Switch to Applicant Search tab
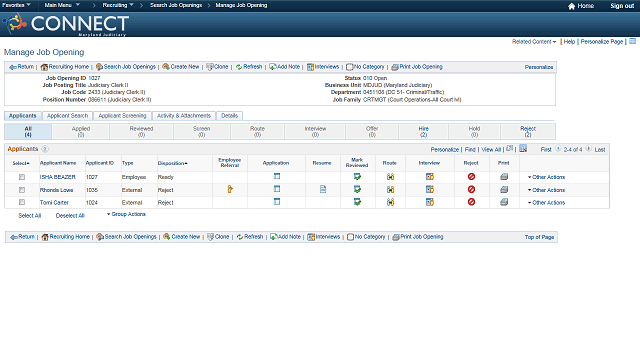This screenshot has height=360, width=640. coord(67,116)
